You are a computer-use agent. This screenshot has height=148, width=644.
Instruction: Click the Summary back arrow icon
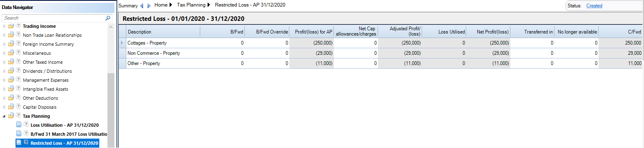[x=142, y=6]
